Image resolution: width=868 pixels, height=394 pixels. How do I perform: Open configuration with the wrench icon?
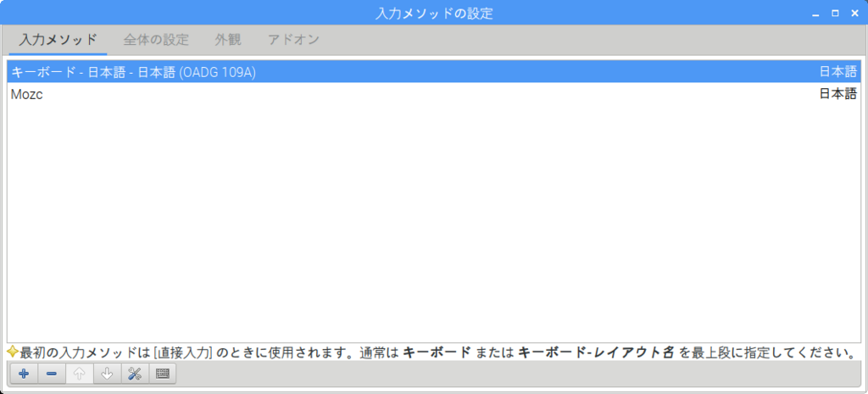(x=135, y=374)
